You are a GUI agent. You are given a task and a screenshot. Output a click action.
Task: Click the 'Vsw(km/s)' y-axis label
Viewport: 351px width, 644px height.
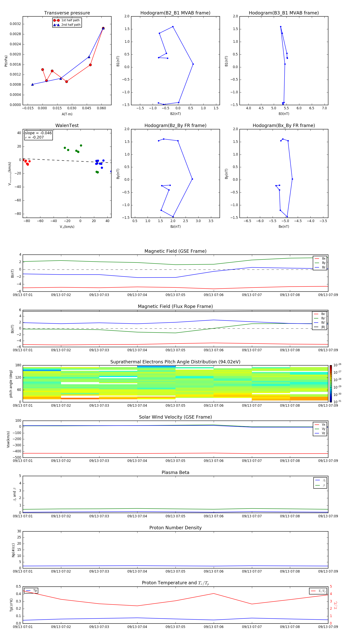8,439
